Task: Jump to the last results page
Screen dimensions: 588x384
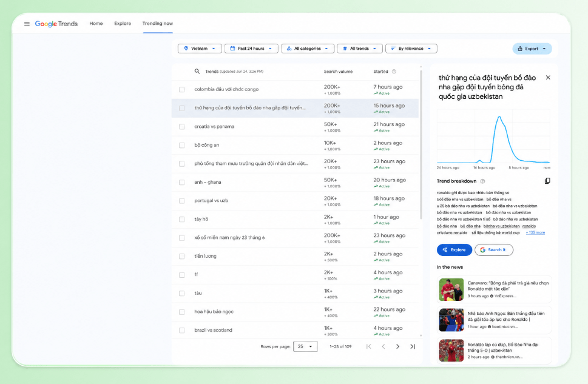Action: pyautogui.click(x=413, y=346)
